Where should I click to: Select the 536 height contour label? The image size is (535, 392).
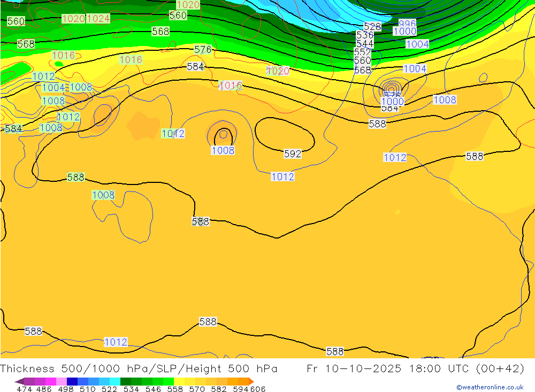coord(365,35)
